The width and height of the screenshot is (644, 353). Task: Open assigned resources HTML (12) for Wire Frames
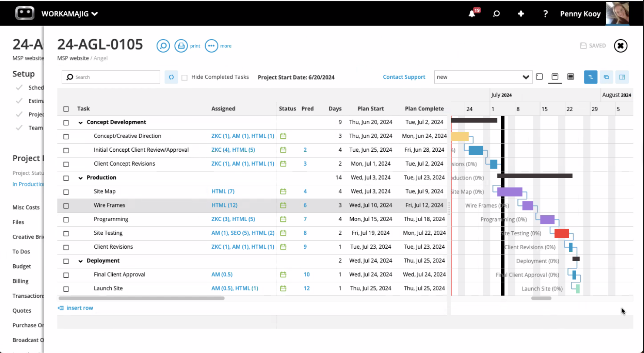point(225,205)
